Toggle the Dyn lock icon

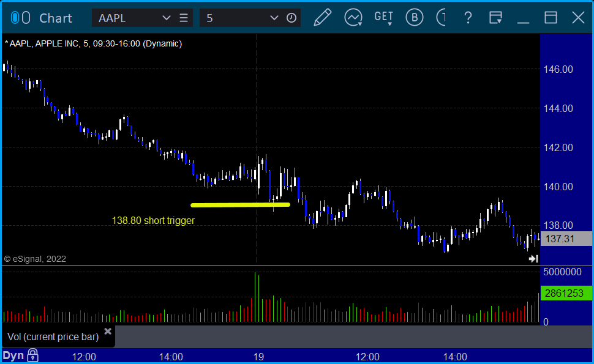click(x=33, y=355)
